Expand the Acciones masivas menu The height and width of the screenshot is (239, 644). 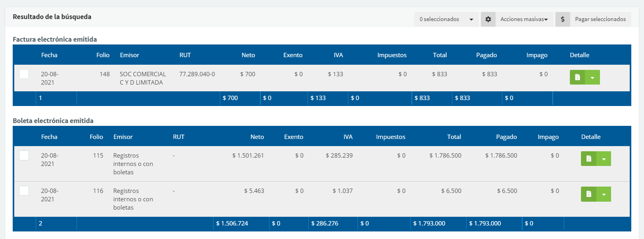524,19
